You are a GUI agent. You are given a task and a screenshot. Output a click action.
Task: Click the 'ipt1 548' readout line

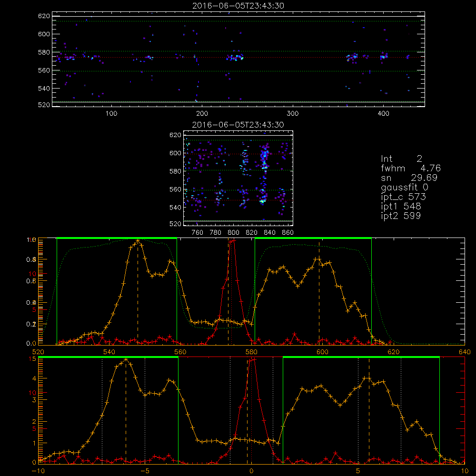[x=401, y=207]
